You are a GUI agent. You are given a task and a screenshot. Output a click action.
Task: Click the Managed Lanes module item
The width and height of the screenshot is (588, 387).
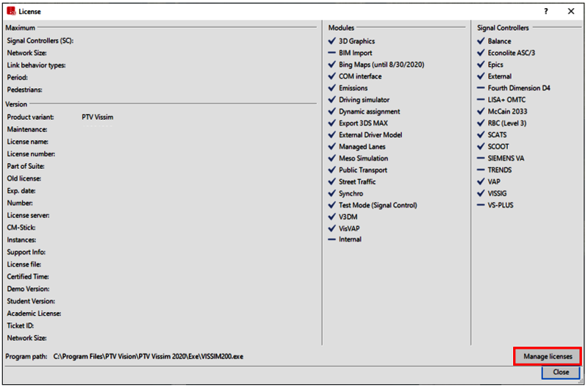click(362, 147)
